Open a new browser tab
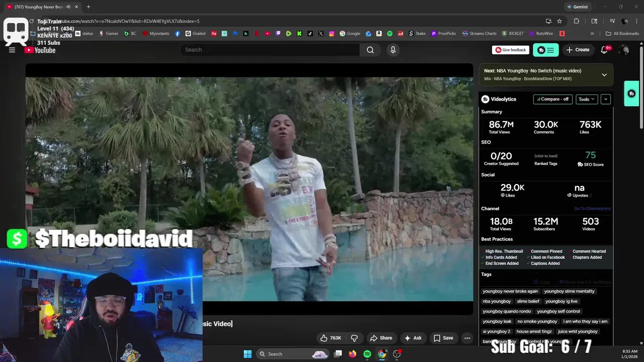 [x=89, y=7]
